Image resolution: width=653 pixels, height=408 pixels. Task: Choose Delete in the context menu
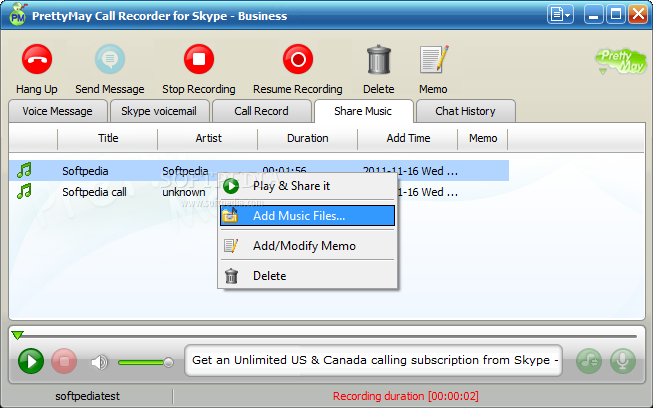point(308,276)
